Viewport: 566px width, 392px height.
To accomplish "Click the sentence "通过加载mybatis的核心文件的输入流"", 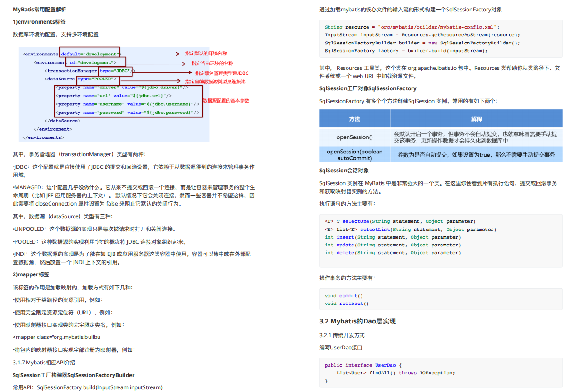I will (x=411, y=10).
